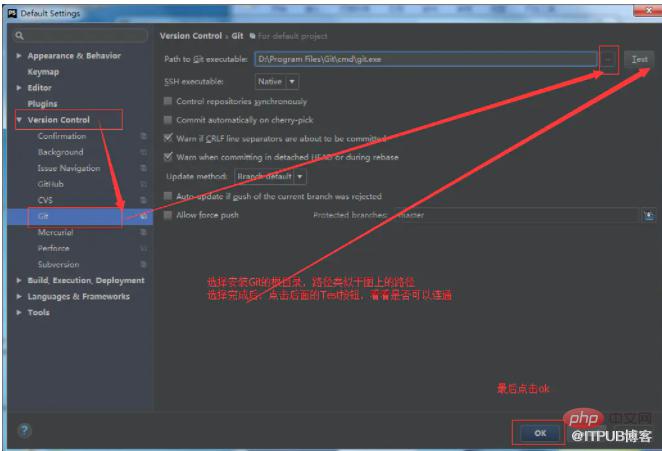Open Perforce settings page
662x451 pixels.
coord(54,248)
